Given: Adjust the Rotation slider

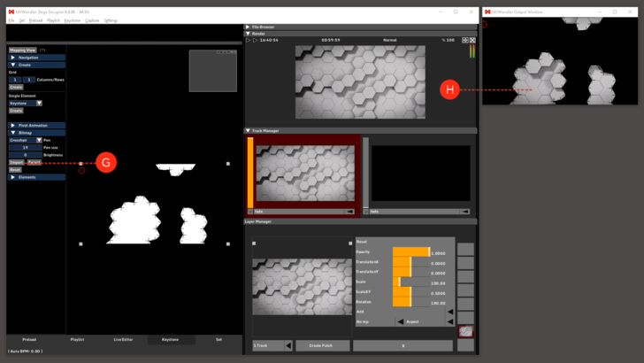Looking at the screenshot, I should coord(411,302).
